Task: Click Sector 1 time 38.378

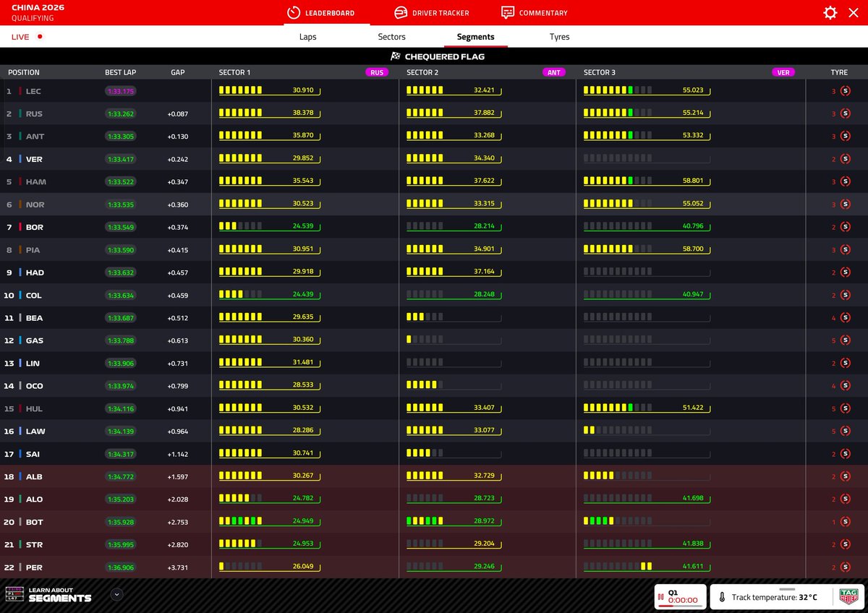Action: (303, 113)
